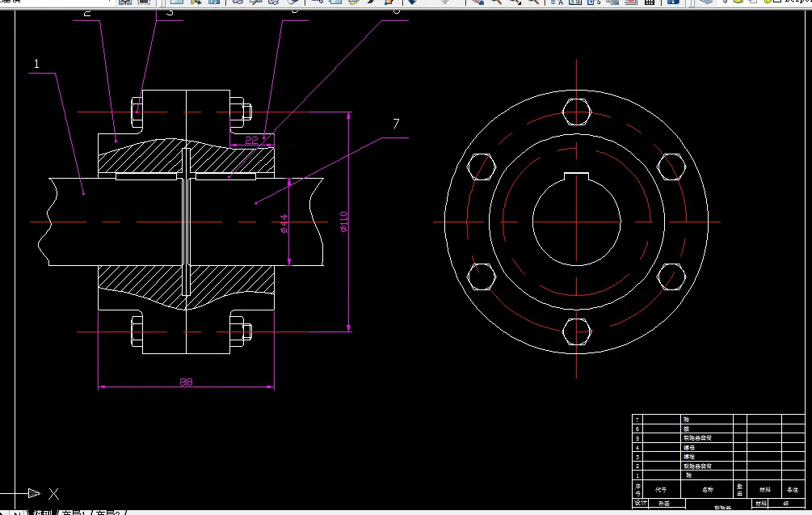Click the item number 3 table cell
The width and height of the screenshot is (812, 515).
coord(637,457)
